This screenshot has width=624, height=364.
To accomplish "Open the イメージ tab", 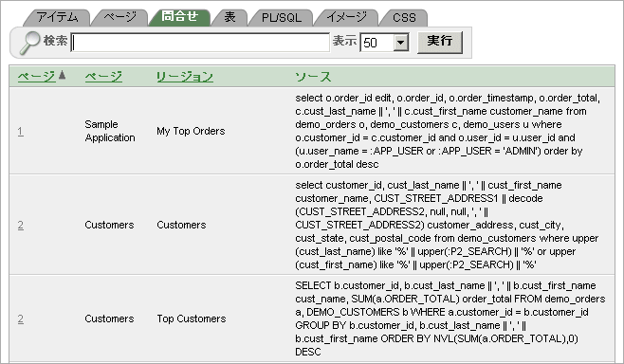I will pos(346,17).
